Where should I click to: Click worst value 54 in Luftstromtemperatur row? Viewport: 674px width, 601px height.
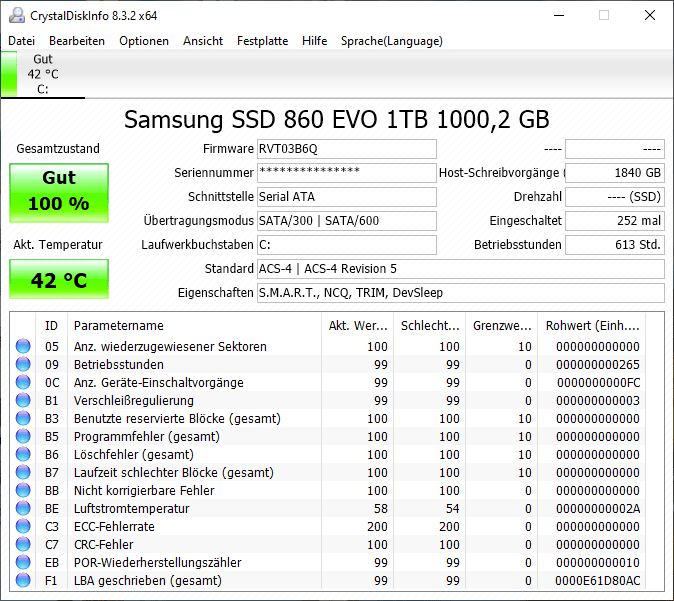pos(452,509)
